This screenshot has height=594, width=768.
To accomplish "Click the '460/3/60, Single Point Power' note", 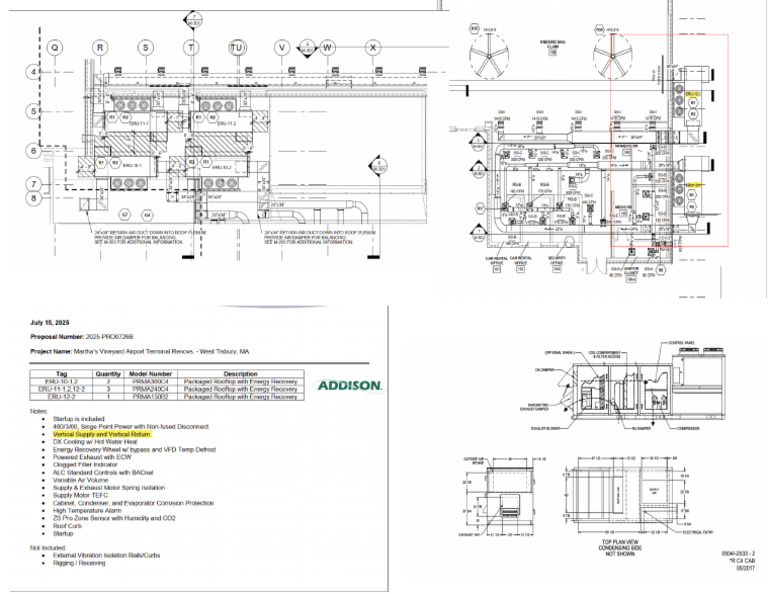I will point(131,427).
